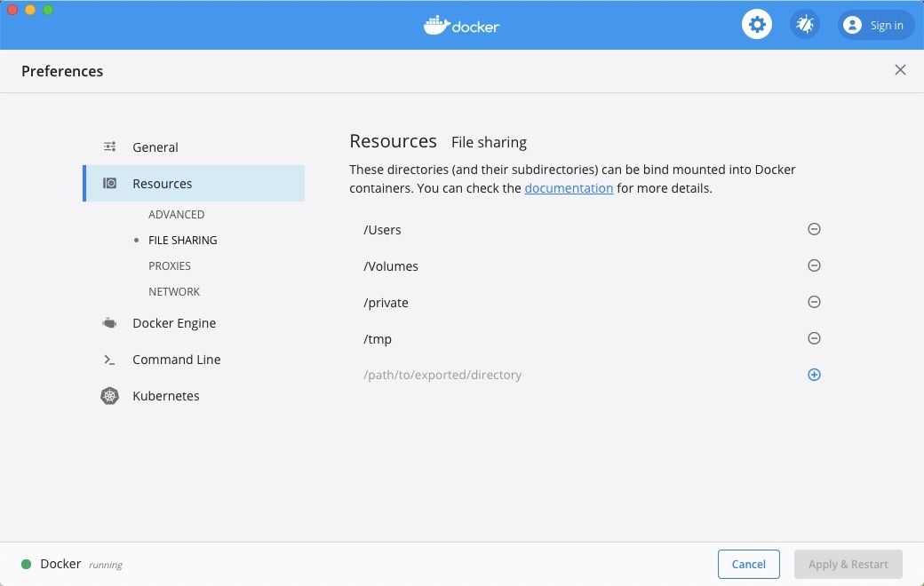Remove the /tmp shared directory
Viewport: 924px width, 586px height.
tap(814, 338)
